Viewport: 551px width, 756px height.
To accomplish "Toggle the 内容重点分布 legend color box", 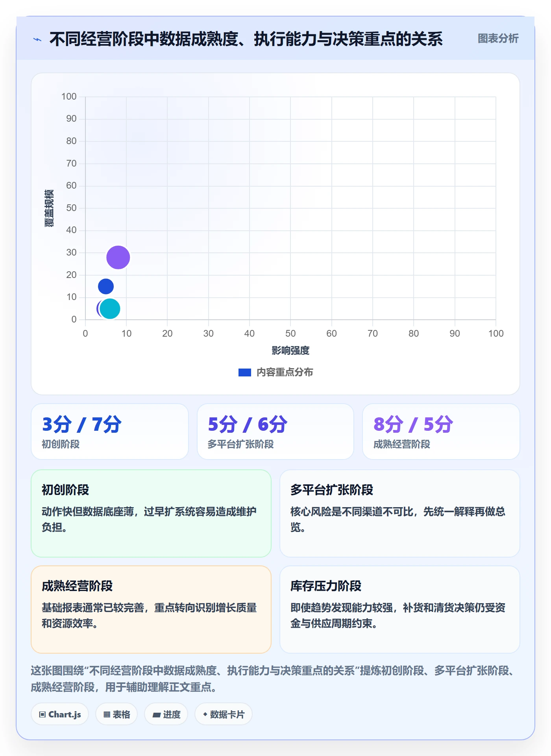I will (244, 372).
